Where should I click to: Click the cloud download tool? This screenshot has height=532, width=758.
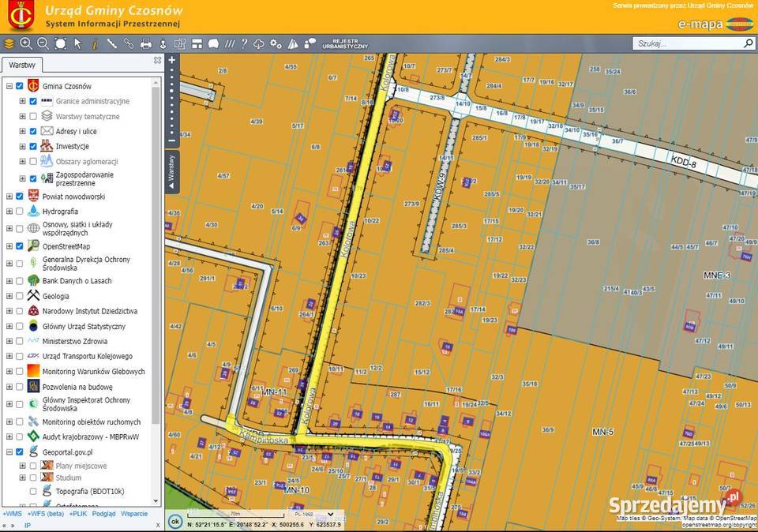pos(259,44)
